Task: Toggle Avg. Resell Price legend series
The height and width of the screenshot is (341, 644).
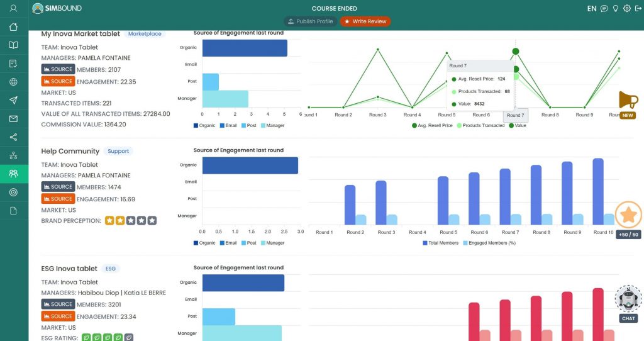Action: tap(432, 125)
